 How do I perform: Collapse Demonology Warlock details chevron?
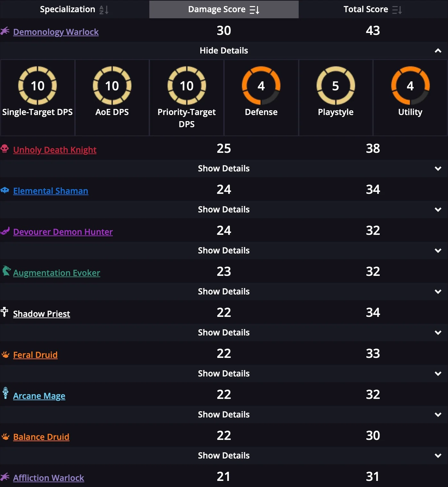tap(438, 51)
